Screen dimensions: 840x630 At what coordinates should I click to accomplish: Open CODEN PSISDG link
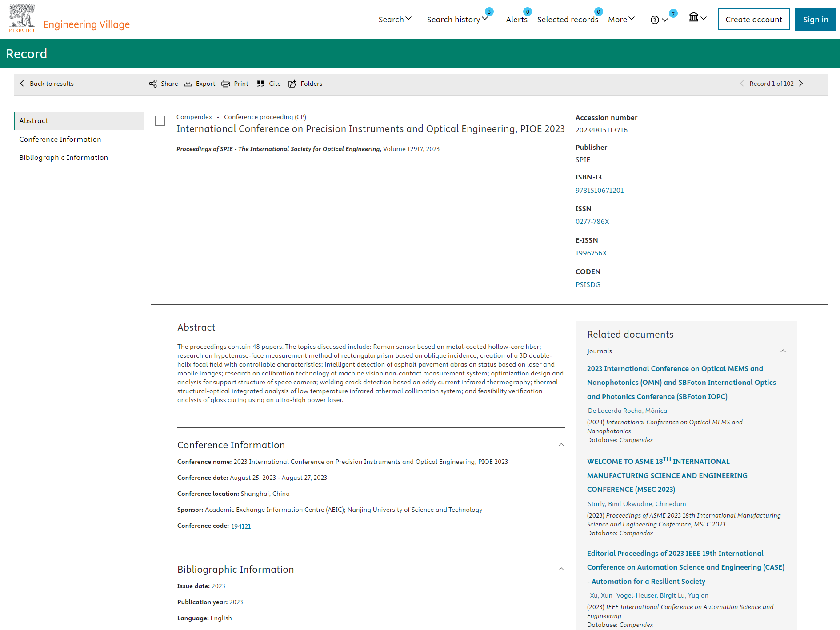click(588, 285)
